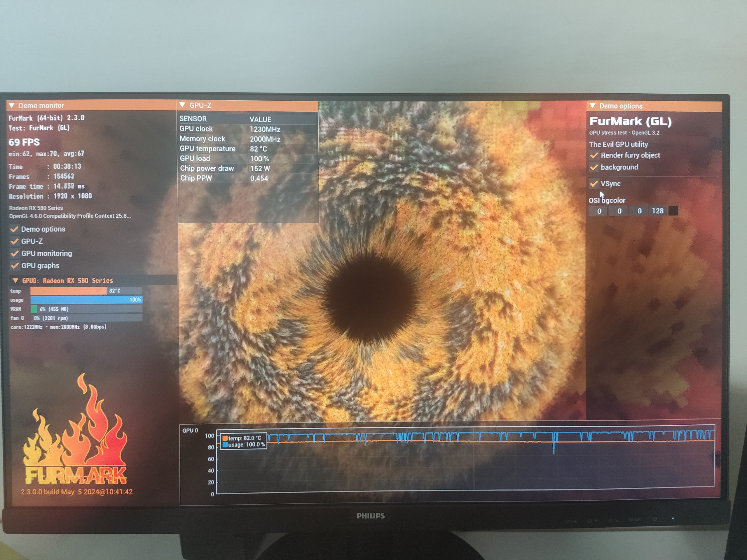The image size is (747, 560).
Task: Collapse the Demo monitor panel triangle
Action: pyautogui.click(x=12, y=105)
